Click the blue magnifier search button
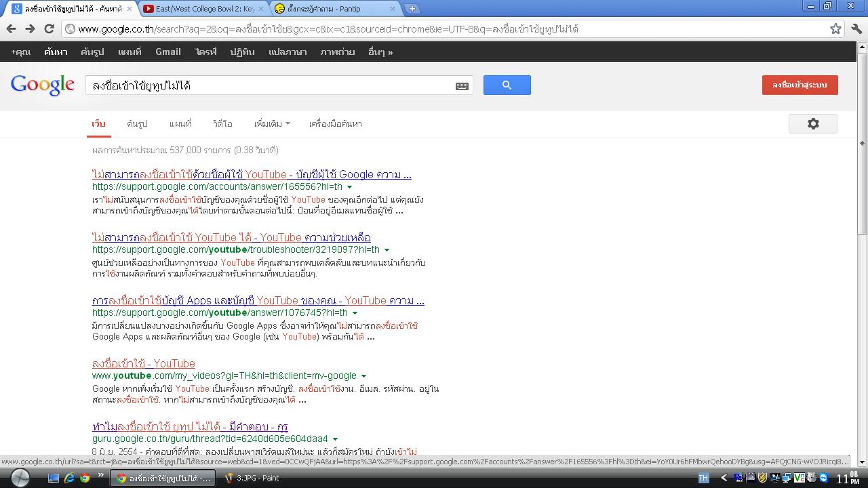 point(507,85)
